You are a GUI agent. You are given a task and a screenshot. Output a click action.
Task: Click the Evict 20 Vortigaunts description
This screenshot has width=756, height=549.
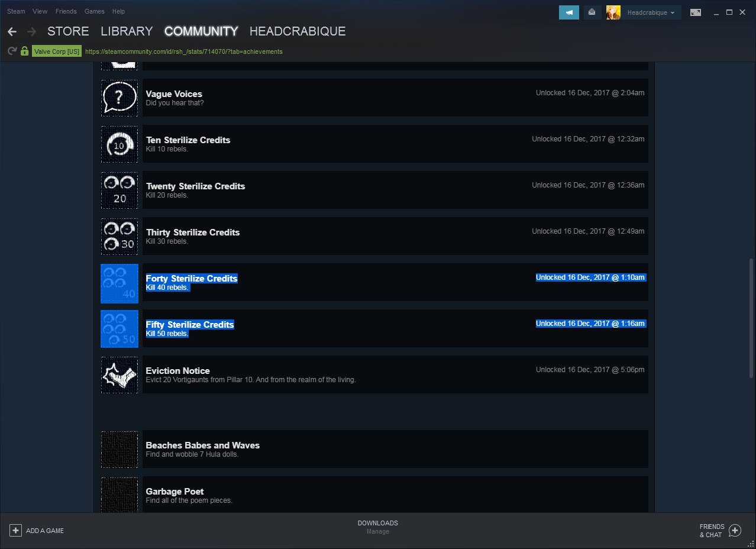pos(251,380)
